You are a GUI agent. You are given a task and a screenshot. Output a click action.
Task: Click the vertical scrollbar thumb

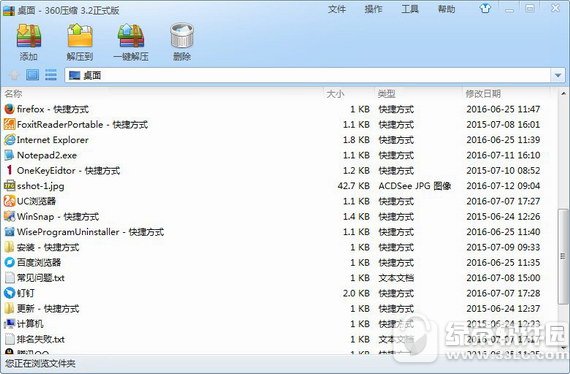(x=563, y=257)
